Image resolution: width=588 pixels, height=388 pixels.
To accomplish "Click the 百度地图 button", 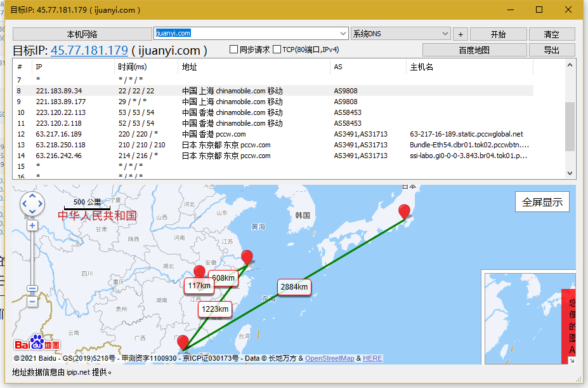I will click(474, 50).
